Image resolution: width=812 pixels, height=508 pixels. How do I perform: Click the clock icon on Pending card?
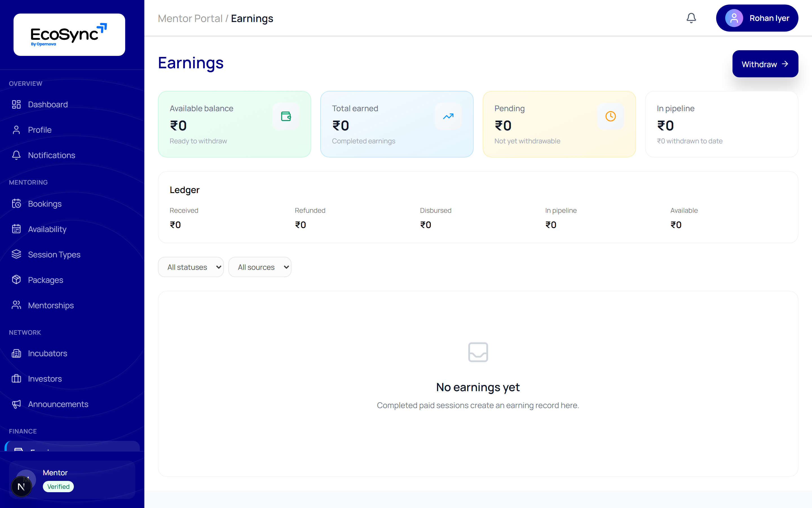click(611, 116)
